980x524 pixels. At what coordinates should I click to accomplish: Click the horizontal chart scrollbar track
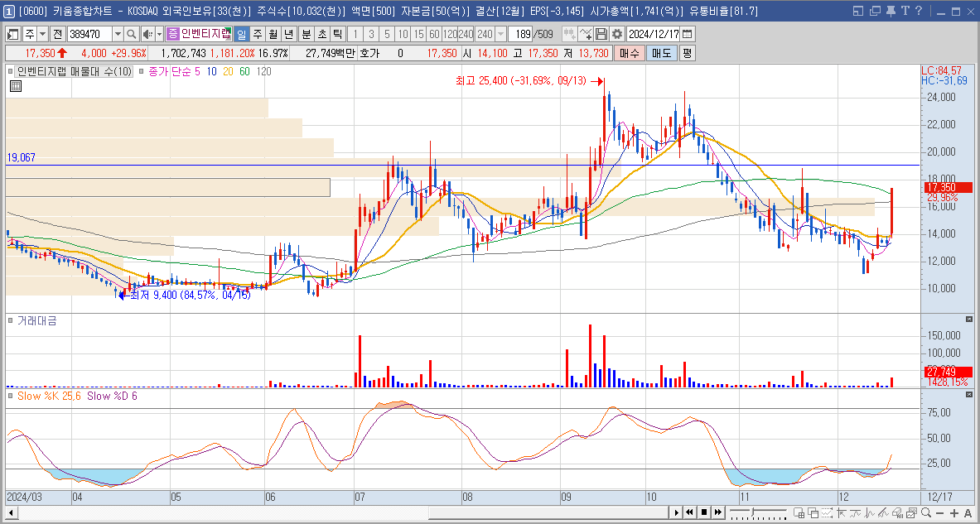click(x=342, y=513)
